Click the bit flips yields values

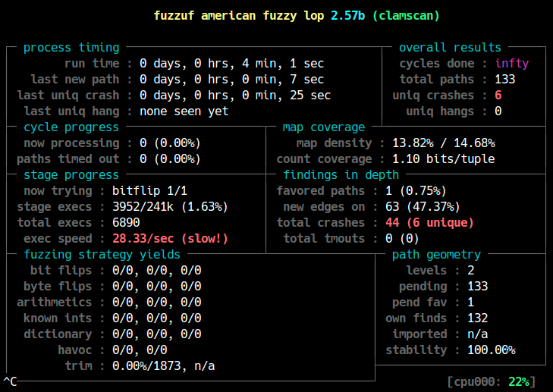click(x=156, y=271)
